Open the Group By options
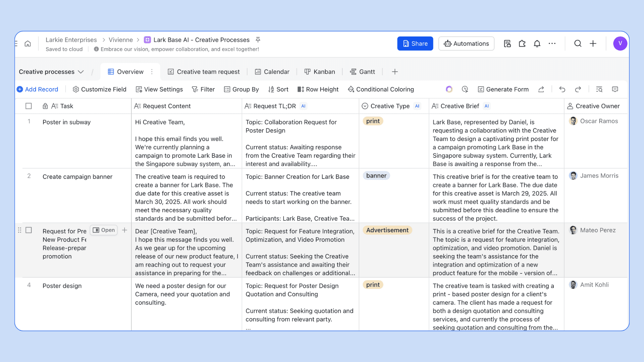 (241, 89)
